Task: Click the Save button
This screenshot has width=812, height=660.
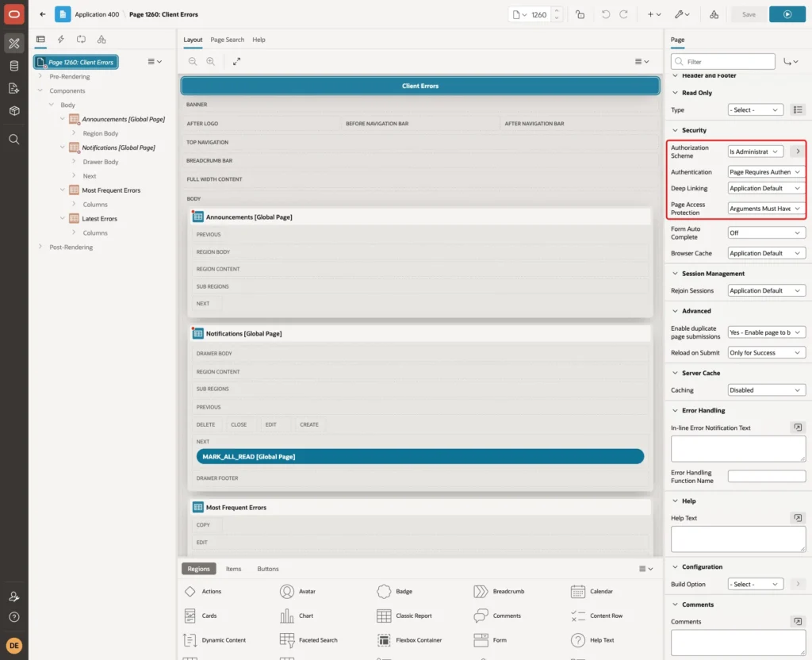Action: (x=749, y=14)
